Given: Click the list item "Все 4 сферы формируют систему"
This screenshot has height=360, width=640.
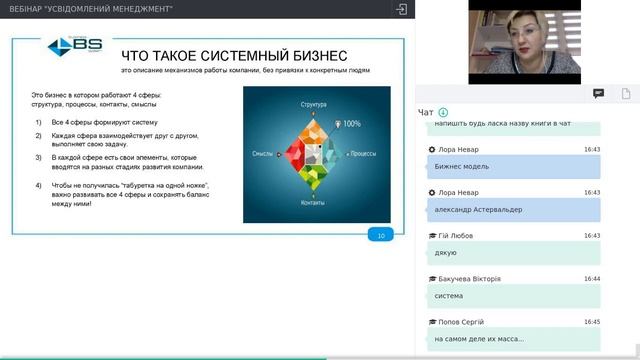Looking at the screenshot, I should tap(104, 122).
